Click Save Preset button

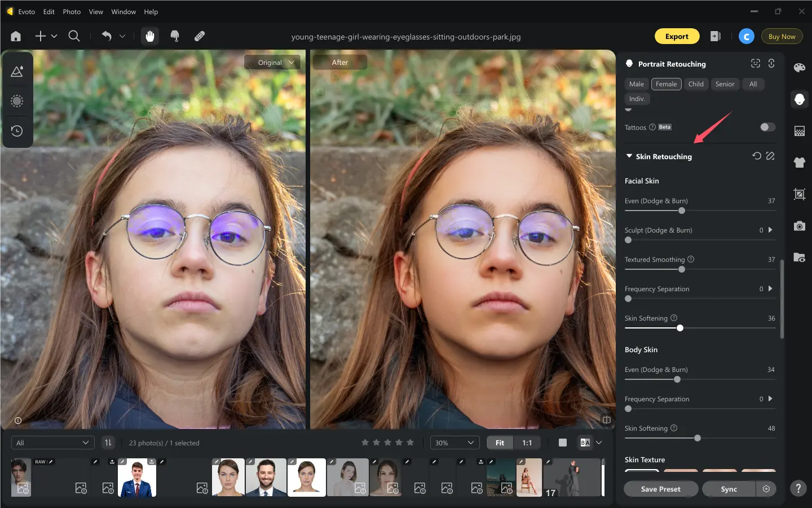[x=661, y=489]
